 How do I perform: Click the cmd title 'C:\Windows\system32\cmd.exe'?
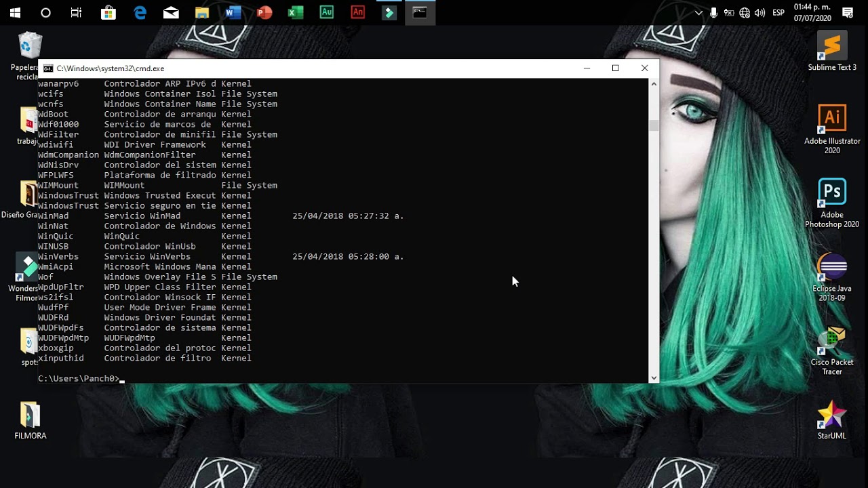(111, 68)
